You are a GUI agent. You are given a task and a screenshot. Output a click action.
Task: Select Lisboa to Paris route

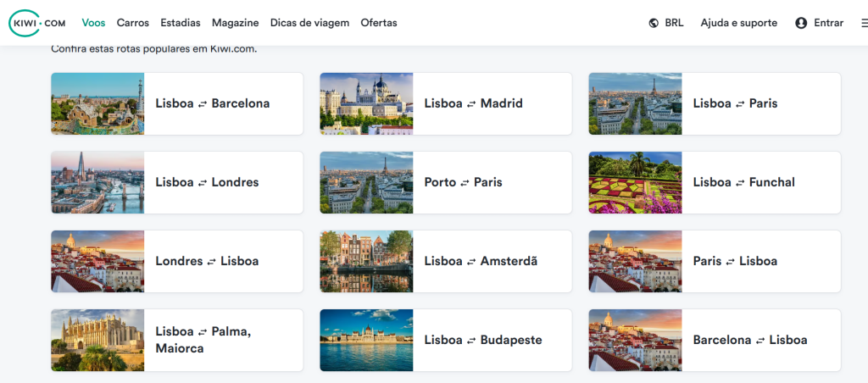[735, 103]
